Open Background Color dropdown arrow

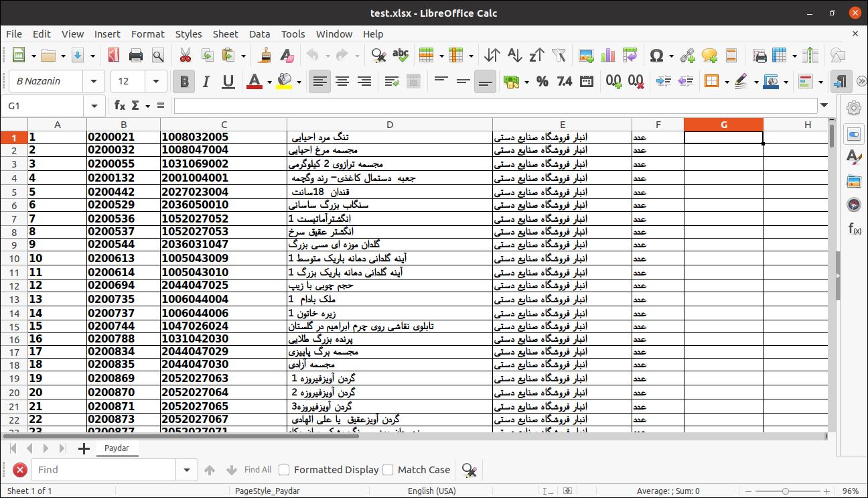[x=299, y=82]
